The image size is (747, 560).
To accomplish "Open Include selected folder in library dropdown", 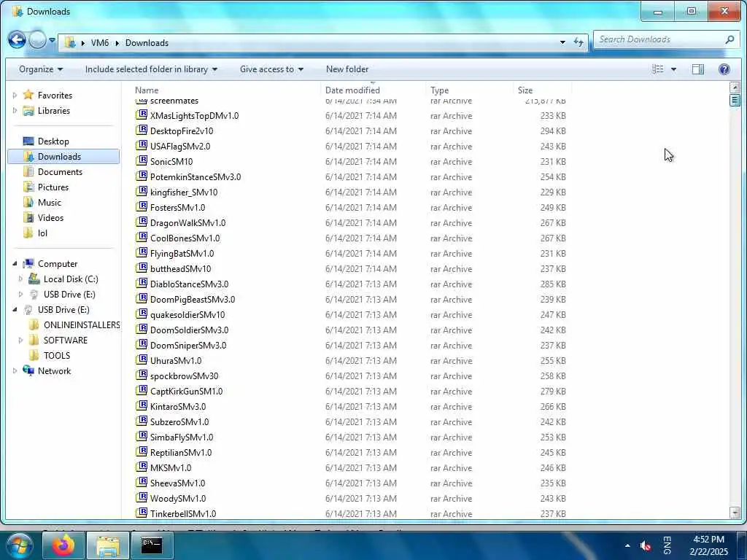I will click(151, 69).
